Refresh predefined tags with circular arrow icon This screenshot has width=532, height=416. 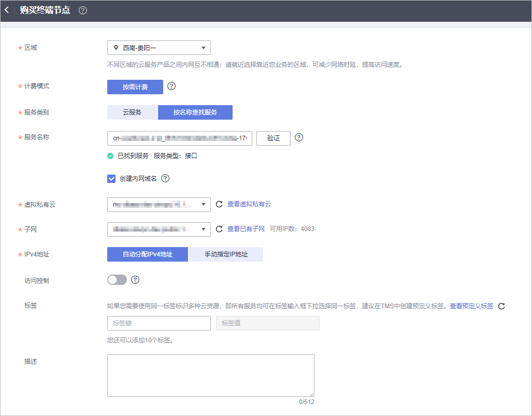coord(501,306)
